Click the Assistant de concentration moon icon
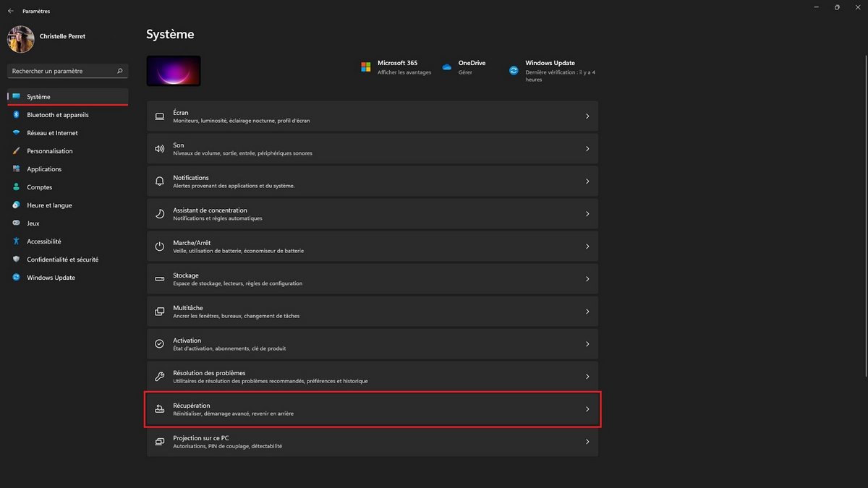 tap(160, 214)
